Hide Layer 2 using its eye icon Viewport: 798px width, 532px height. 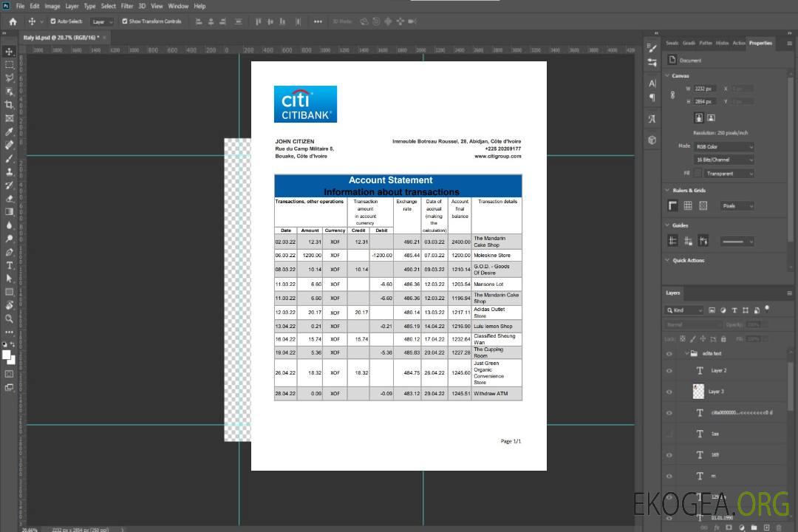pos(669,371)
